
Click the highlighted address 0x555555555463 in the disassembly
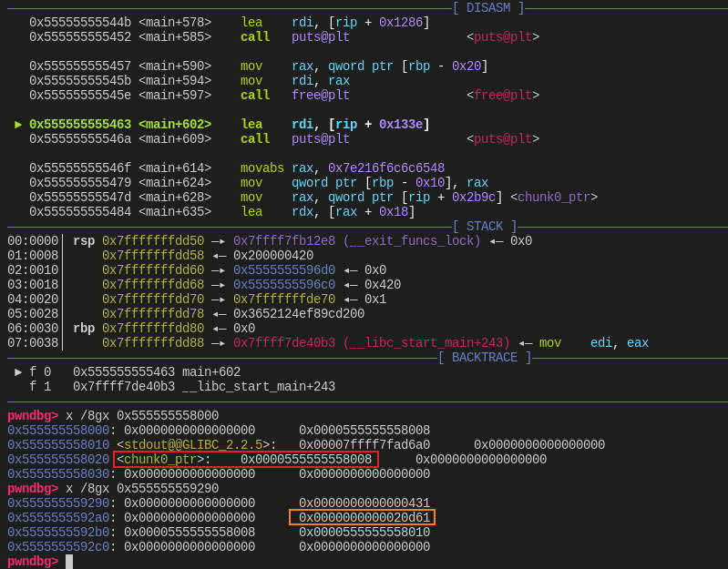(x=80, y=125)
